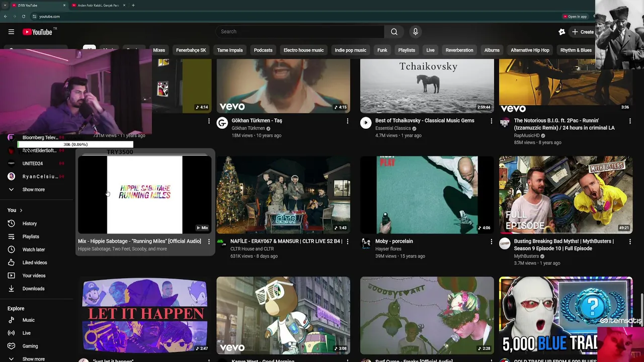This screenshot has height=362, width=644.
Task: Open Essential Classics channel avatar
Action: (366, 123)
